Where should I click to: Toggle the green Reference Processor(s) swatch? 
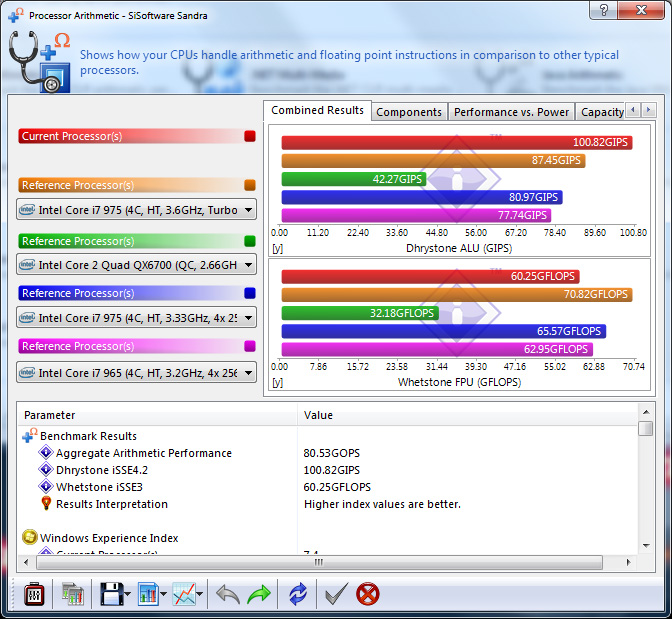click(x=250, y=241)
